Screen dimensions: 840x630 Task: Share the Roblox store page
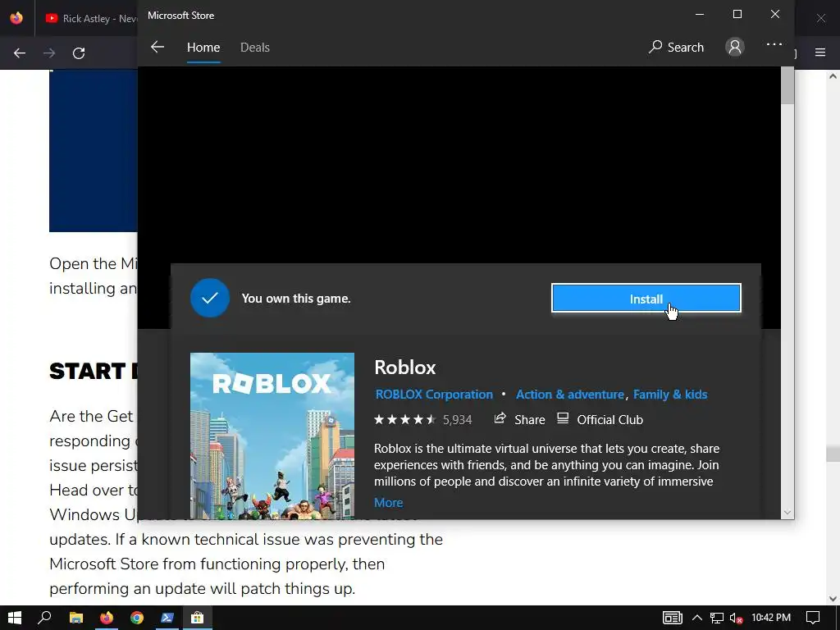pyautogui.click(x=519, y=419)
